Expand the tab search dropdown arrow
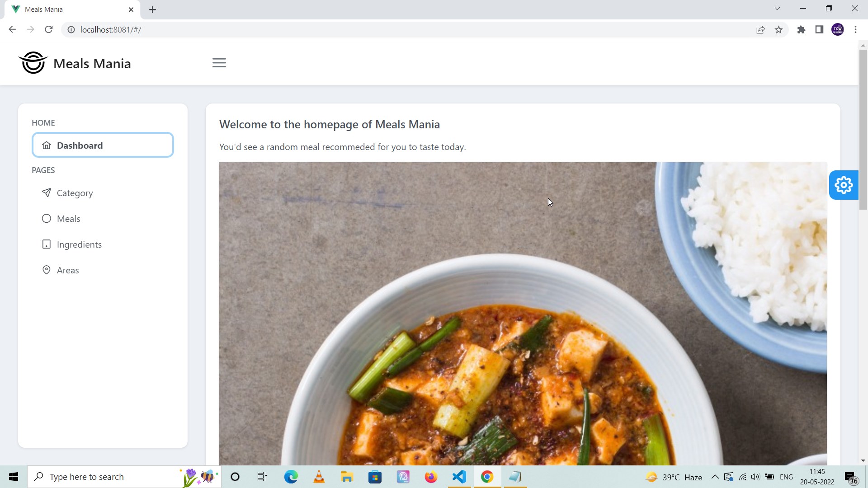 tap(777, 9)
